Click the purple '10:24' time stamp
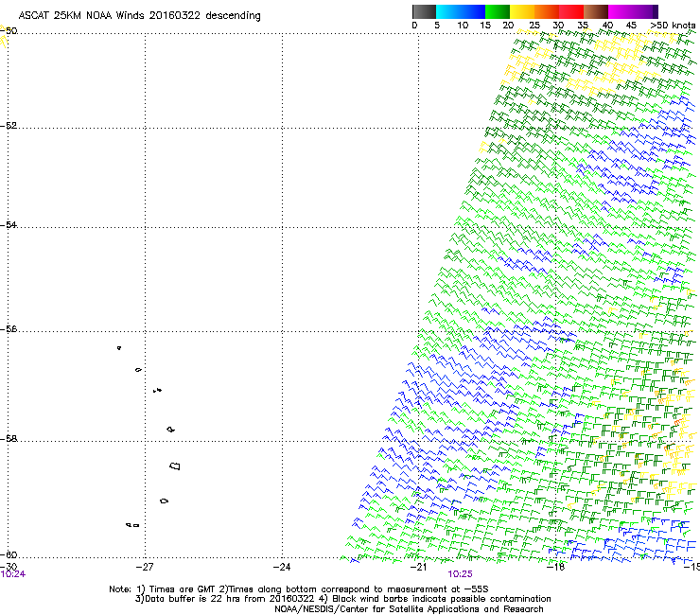The image size is (700, 615). [x=12, y=574]
